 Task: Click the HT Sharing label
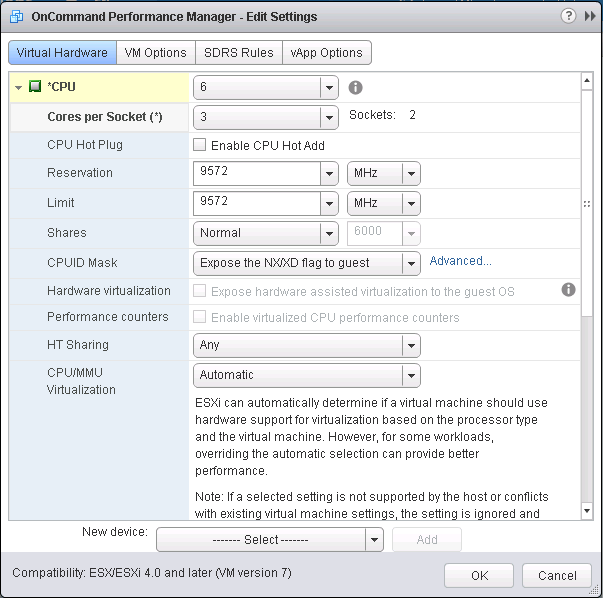(78, 345)
